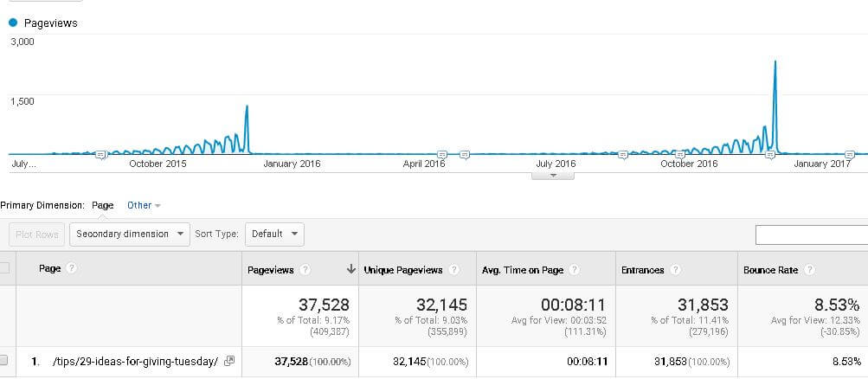Click the table search input box
The image size is (868, 379).
click(811, 234)
